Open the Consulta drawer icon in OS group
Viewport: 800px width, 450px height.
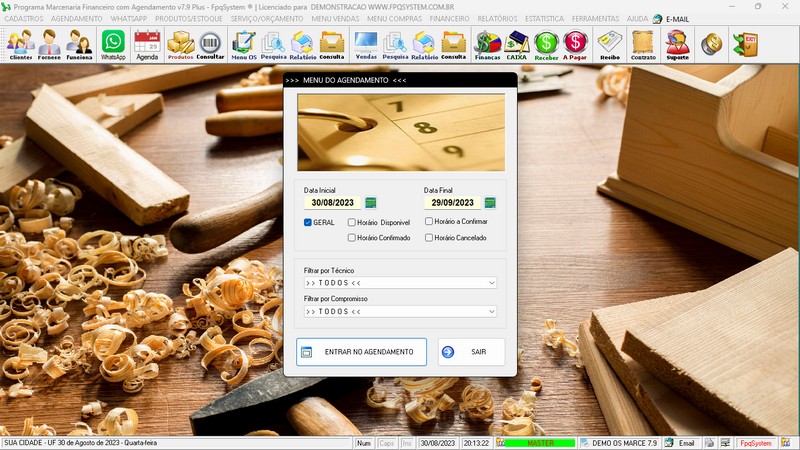point(332,44)
